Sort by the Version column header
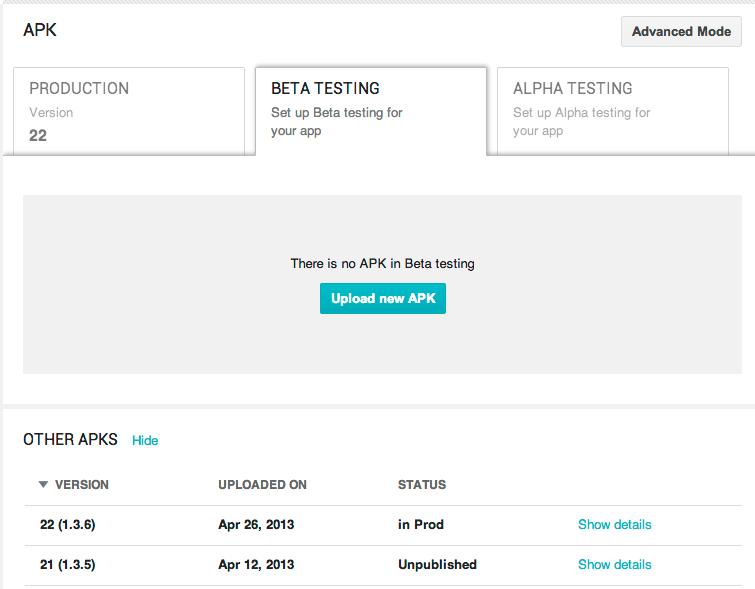 [81, 485]
